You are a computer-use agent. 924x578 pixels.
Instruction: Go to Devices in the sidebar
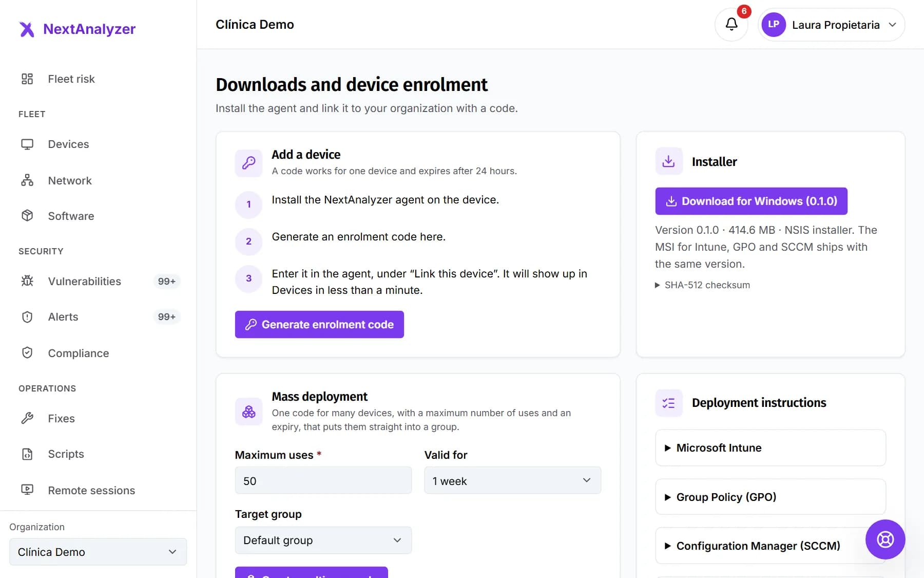coord(98,144)
